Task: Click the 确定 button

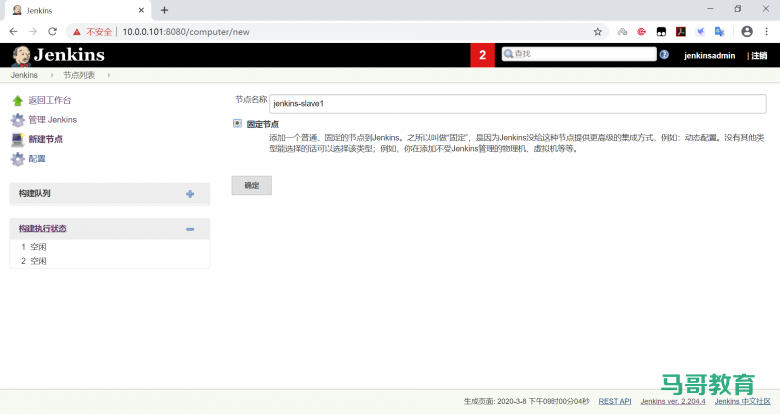Action: pyautogui.click(x=252, y=186)
